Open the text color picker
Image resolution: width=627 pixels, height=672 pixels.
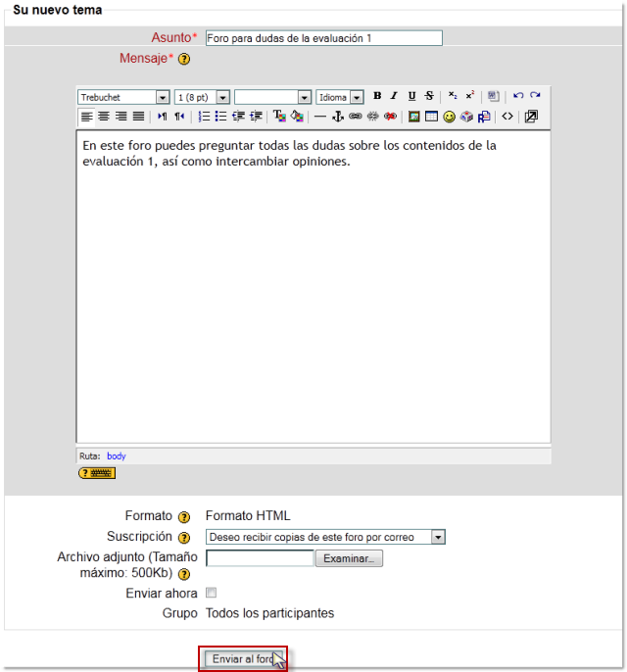pyautogui.click(x=279, y=117)
